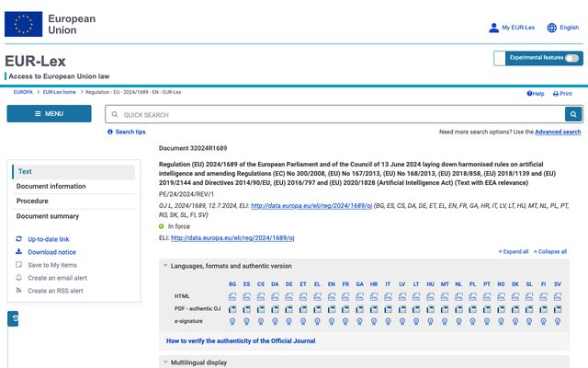Open the language selector English

pos(563,28)
